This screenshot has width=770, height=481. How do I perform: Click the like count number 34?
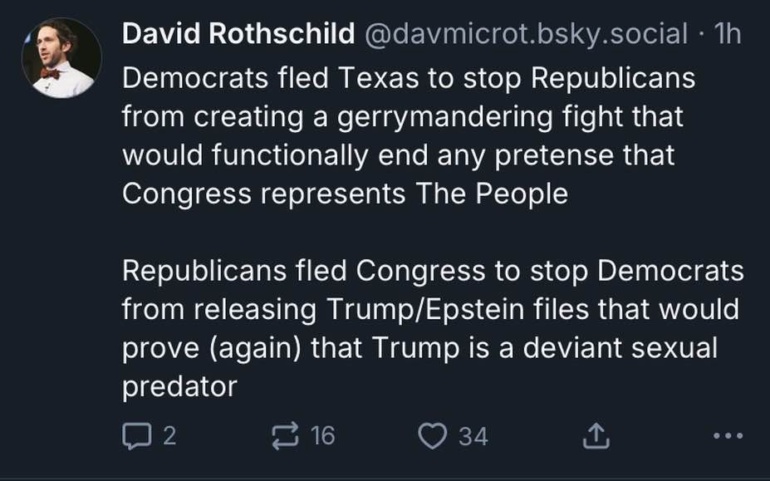click(473, 435)
